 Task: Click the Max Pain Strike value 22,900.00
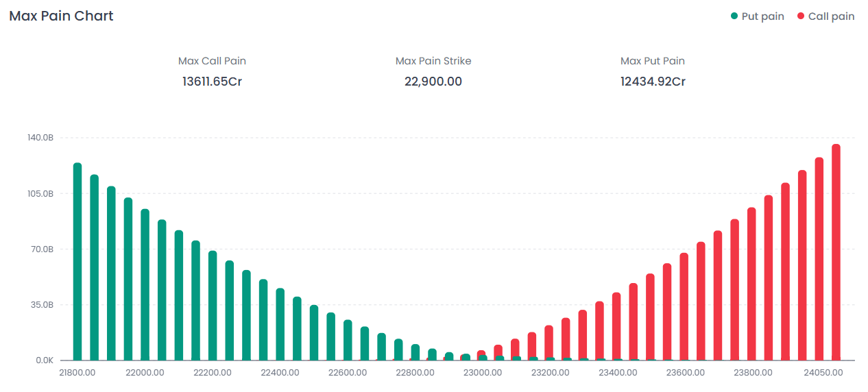pos(433,82)
